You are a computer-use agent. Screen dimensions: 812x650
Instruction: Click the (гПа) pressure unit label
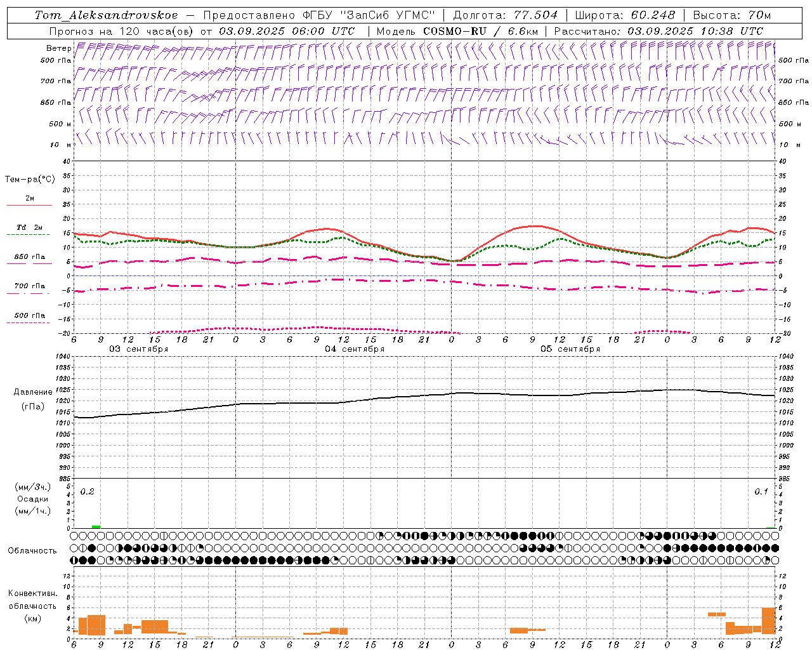pyautogui.click(x=33, y=407)
